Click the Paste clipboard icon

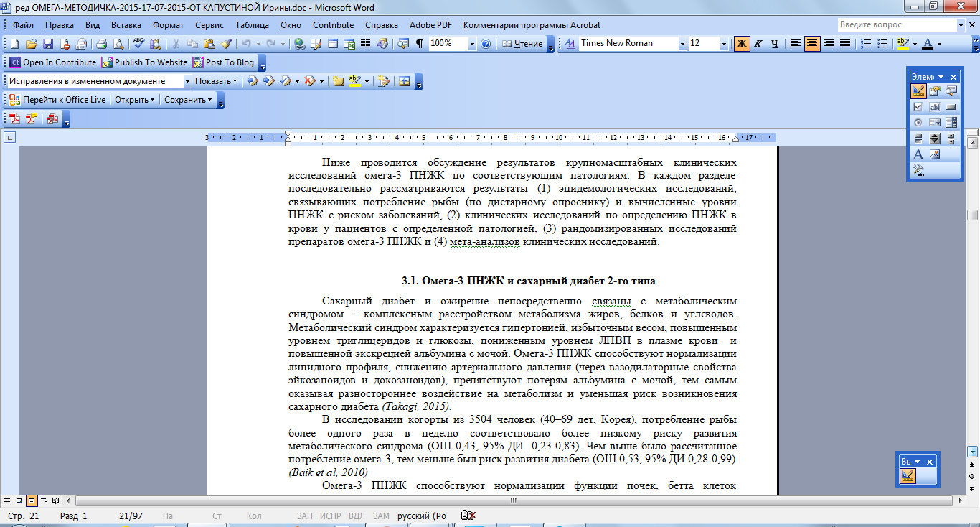pyautogui.click(x=209, y=44)
